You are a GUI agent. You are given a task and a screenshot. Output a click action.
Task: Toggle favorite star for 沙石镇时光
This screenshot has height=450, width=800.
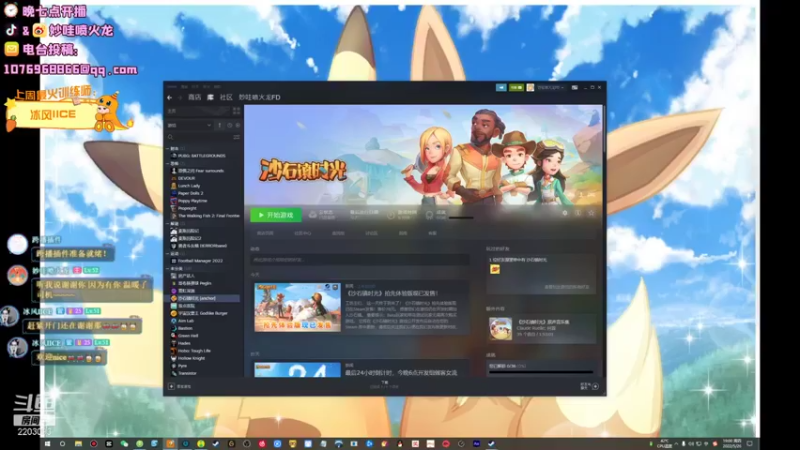pyautogui.click(x=591, y=213)
